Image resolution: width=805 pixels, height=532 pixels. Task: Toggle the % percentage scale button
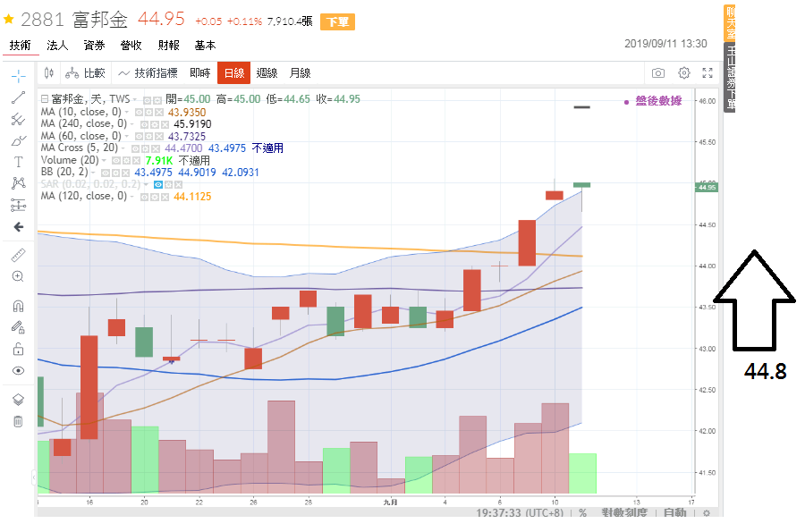[x=582, y=513]
